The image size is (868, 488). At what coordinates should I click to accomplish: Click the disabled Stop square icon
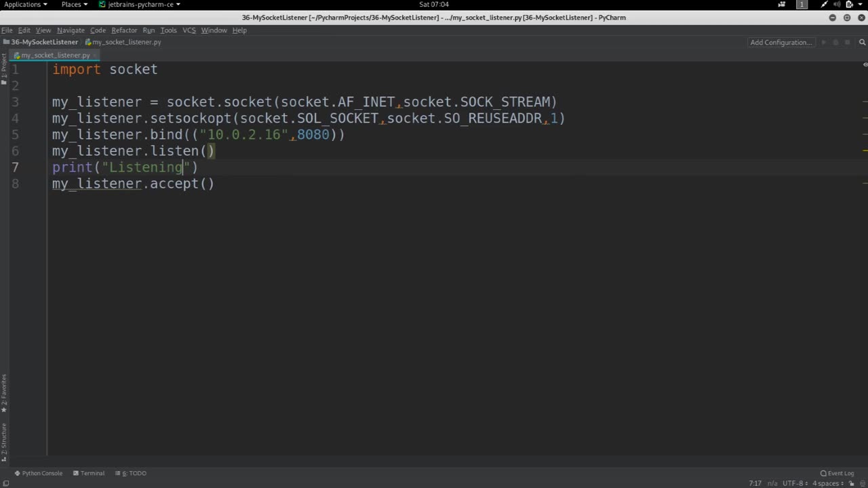pyautogui.click(x=848, y=42)
